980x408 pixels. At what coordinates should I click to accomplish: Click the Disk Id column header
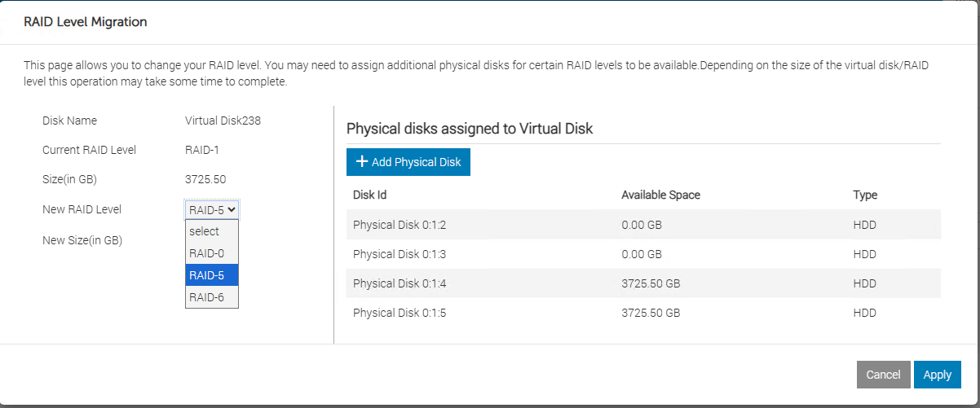(x=369, y=195)
